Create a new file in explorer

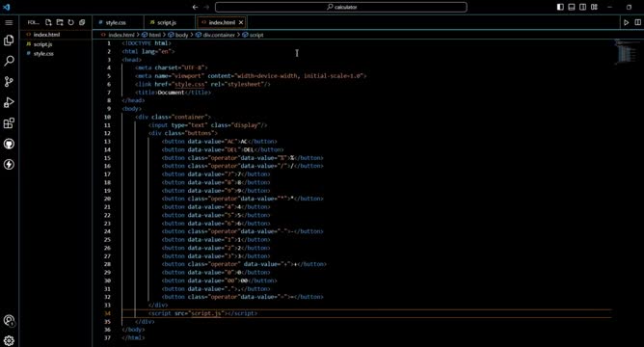coord(48,22)
